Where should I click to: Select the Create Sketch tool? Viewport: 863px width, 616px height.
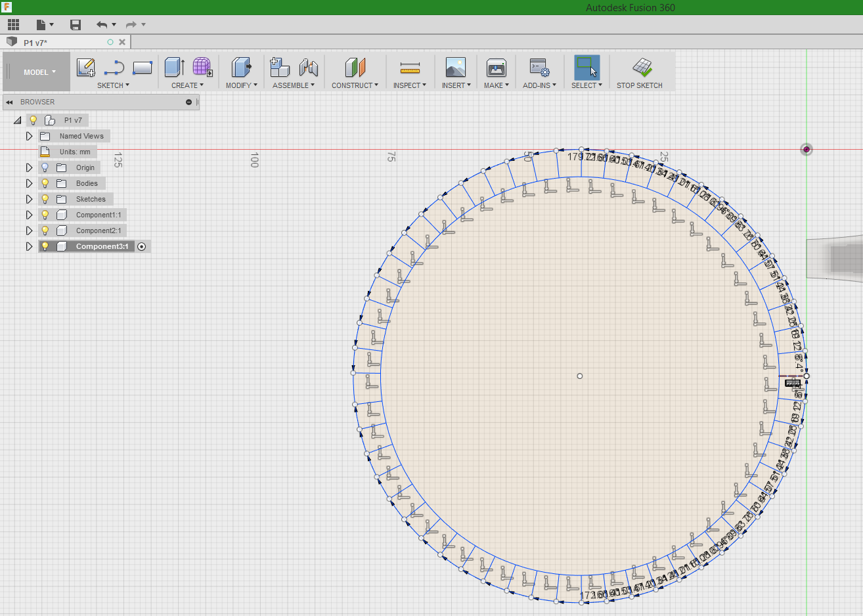coord(86,67)
